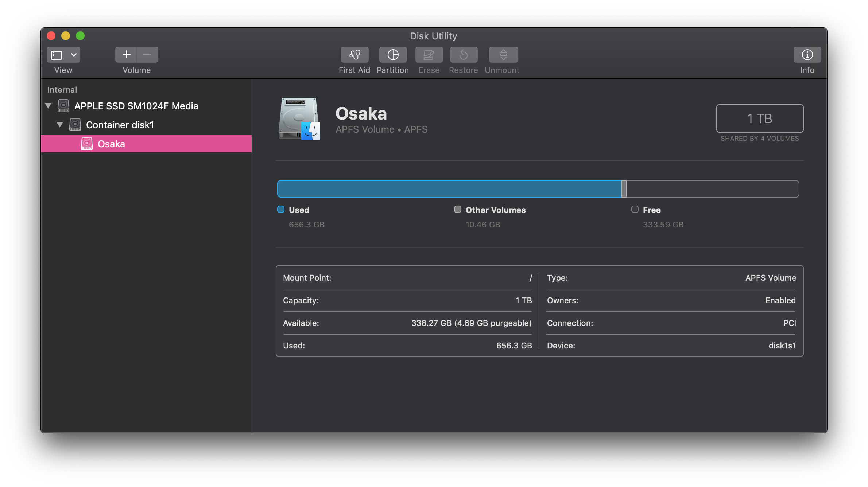Screen dimensions: 868x487
Task: Click 'SHARED BY 4 VOLUMES' label
Action: click(x=760, y=139)
